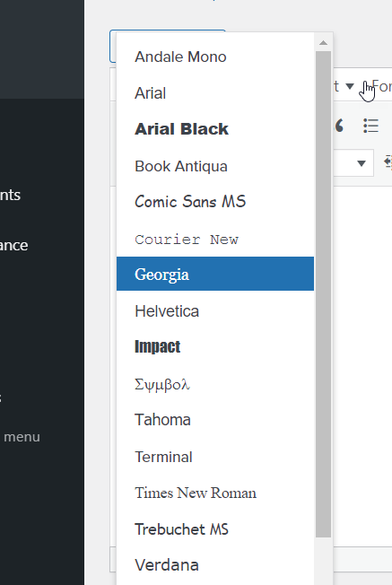This screenshot has height=585, width=392.
Task: Click the blockquote icon in toolbar
Action: tap(339, 126)
